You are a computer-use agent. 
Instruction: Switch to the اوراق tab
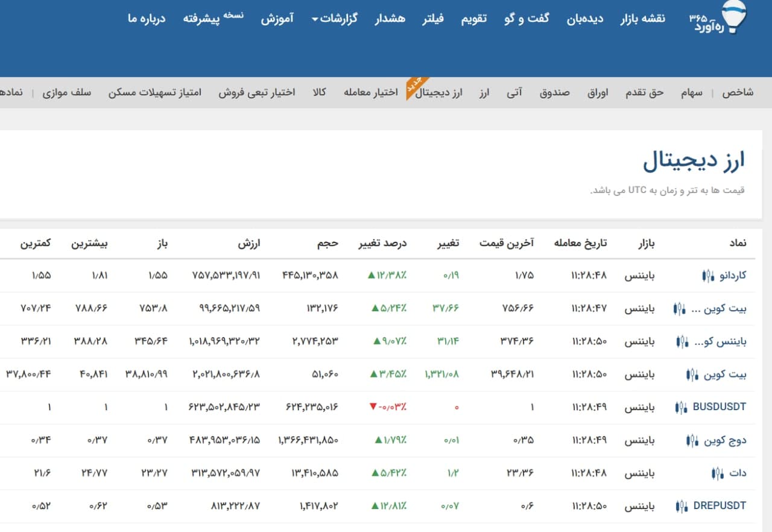(597, 93)
